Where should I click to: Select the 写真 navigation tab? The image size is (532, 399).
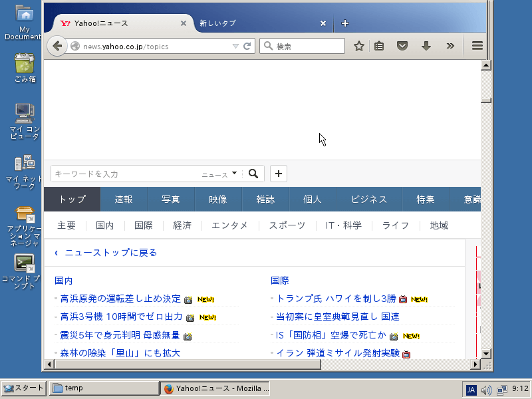[x=171, y=199]
